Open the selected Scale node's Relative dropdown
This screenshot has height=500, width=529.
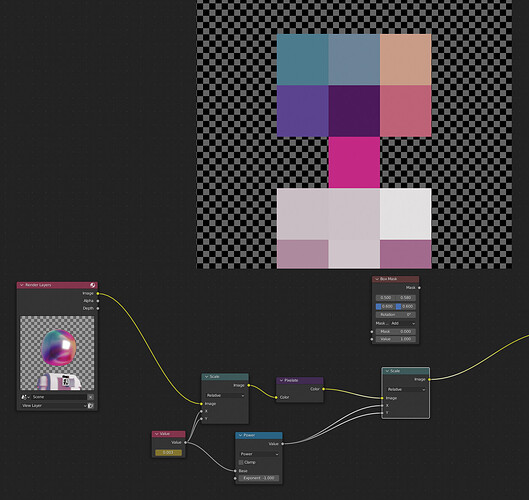tap(406, 390)
